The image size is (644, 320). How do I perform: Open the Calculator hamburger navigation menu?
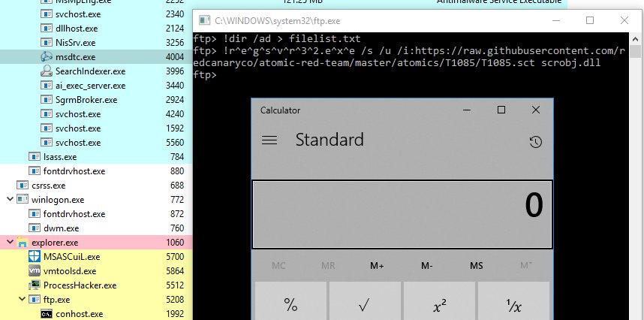coord(269,140)
